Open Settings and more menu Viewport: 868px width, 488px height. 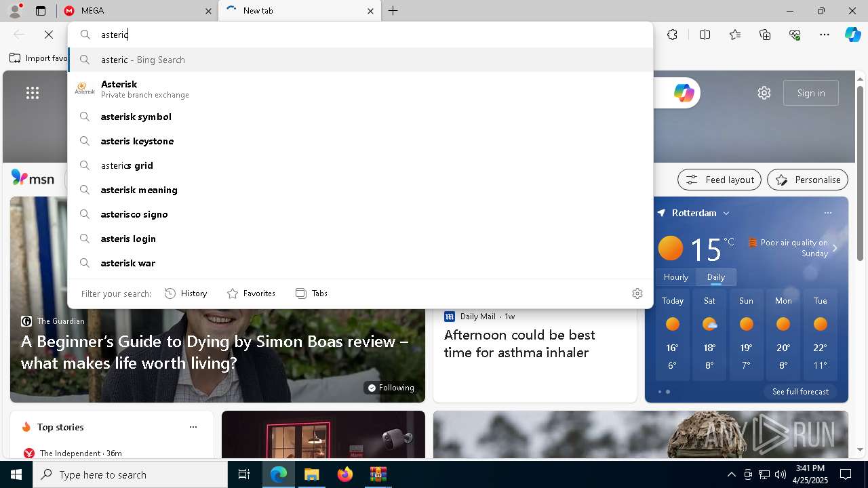(x=825, y=35)
